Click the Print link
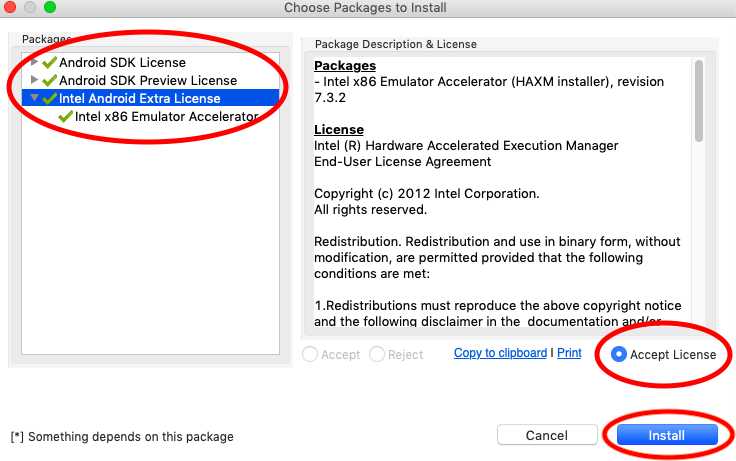This screenshot has height=461, width=736. [x=569, y=353]
